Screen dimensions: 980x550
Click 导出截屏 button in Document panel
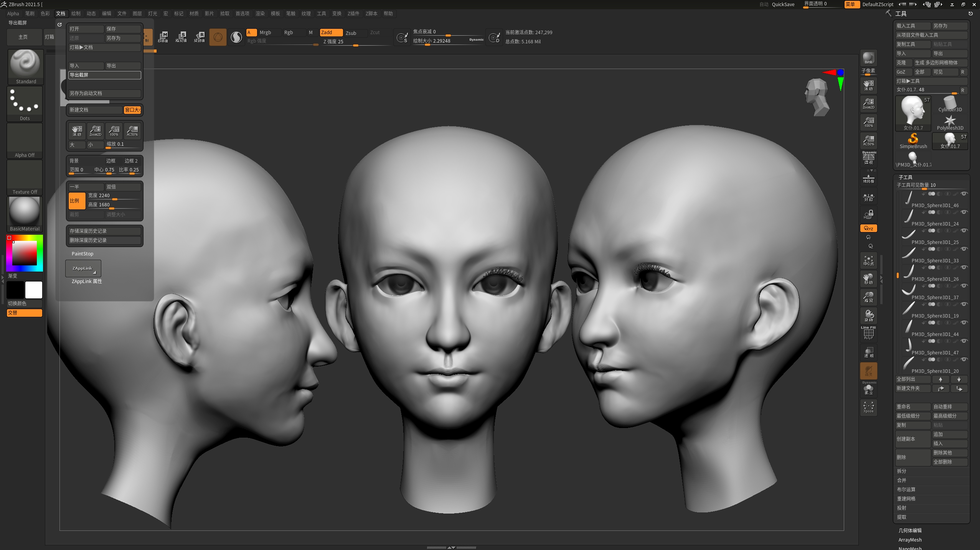105,75
